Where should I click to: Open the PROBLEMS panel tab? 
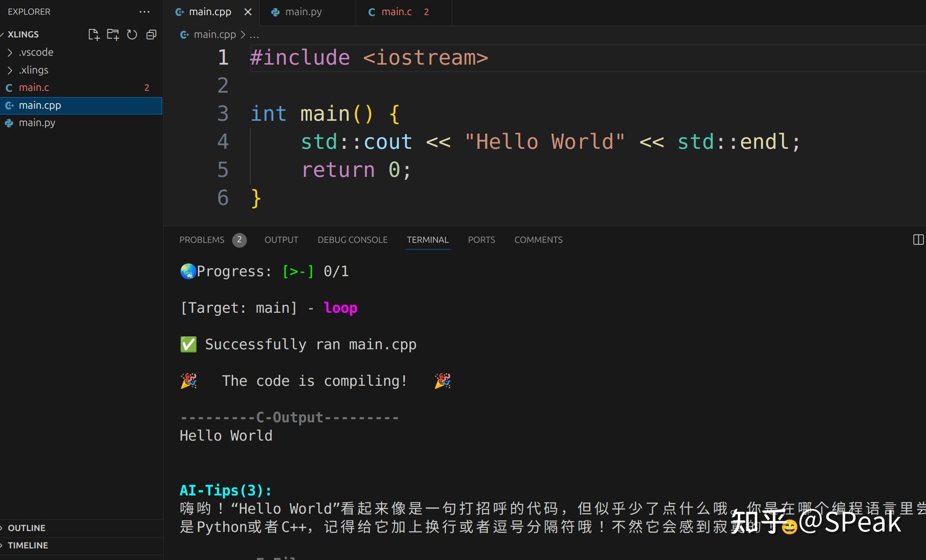coord(202,240)
